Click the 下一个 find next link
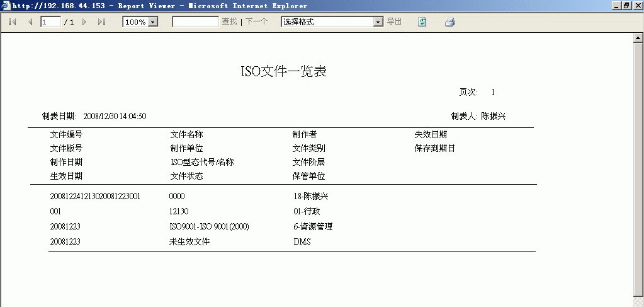 click(x=256, y=22)
